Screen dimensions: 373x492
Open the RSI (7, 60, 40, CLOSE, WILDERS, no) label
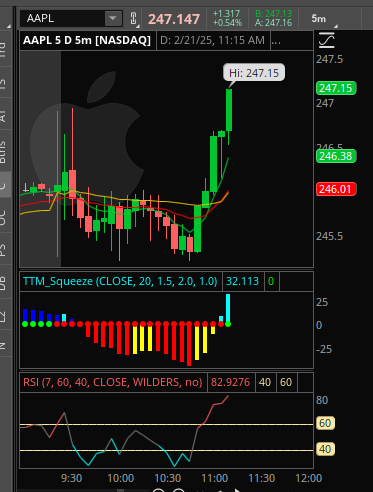tap(113, 382)
